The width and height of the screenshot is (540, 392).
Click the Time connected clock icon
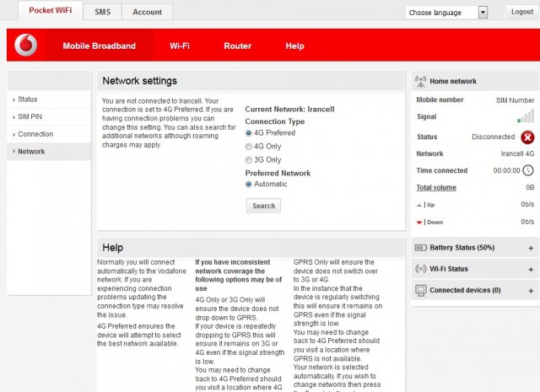(527, 170)
